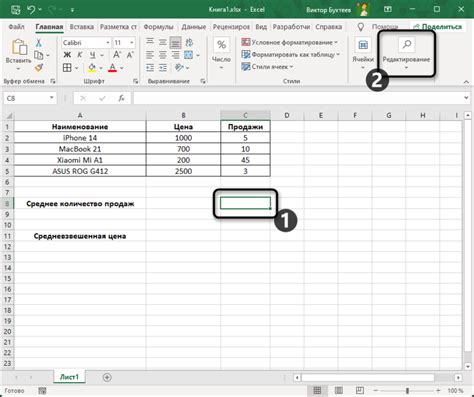
Task: Click the Вставить paste button
Action: click(x=18, y=54)
